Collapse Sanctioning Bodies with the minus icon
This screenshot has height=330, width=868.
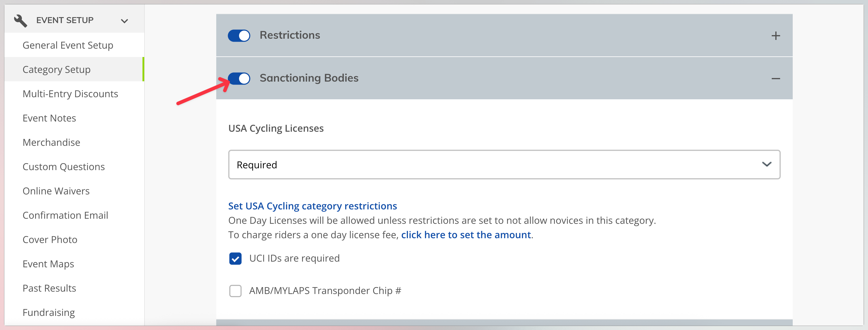776,79
